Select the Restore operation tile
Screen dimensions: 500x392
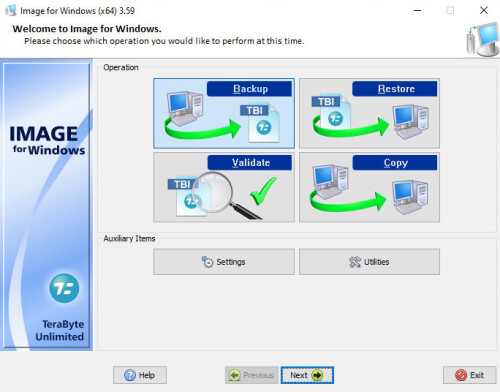point(369,113)
